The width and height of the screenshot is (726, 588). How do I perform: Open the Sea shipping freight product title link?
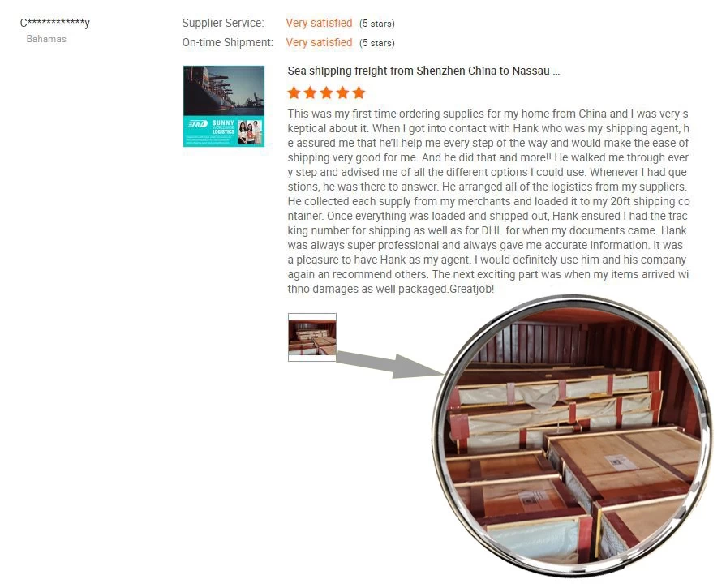[x=423, y=71]
